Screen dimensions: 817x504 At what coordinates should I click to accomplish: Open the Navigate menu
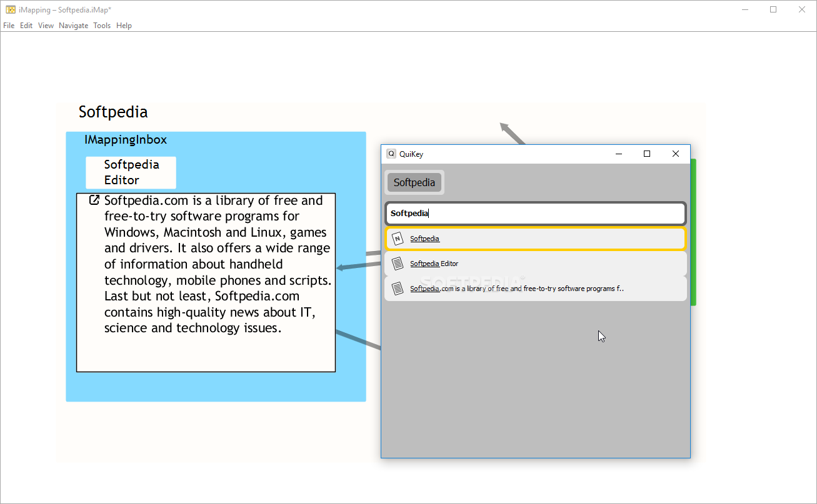click(74, 26)
